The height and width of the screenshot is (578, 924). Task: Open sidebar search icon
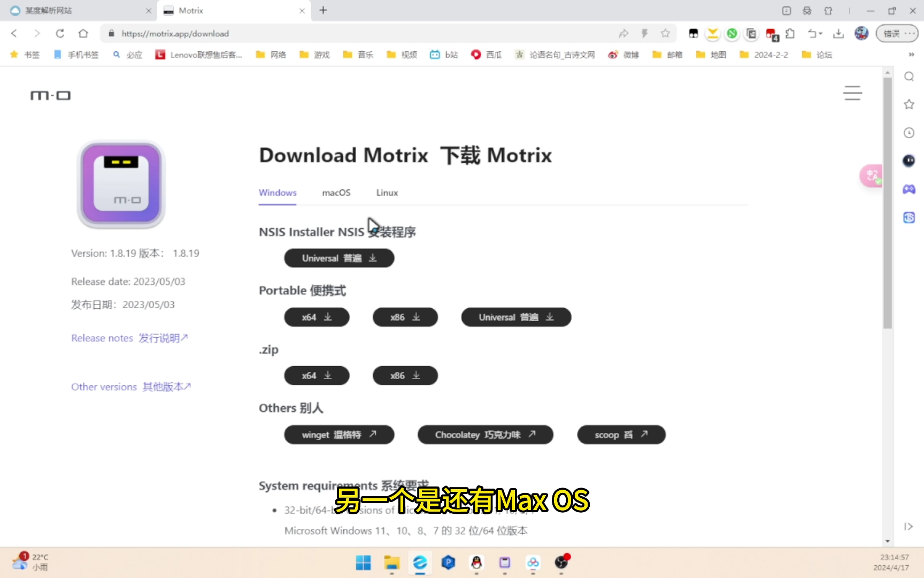pos(909,77)
